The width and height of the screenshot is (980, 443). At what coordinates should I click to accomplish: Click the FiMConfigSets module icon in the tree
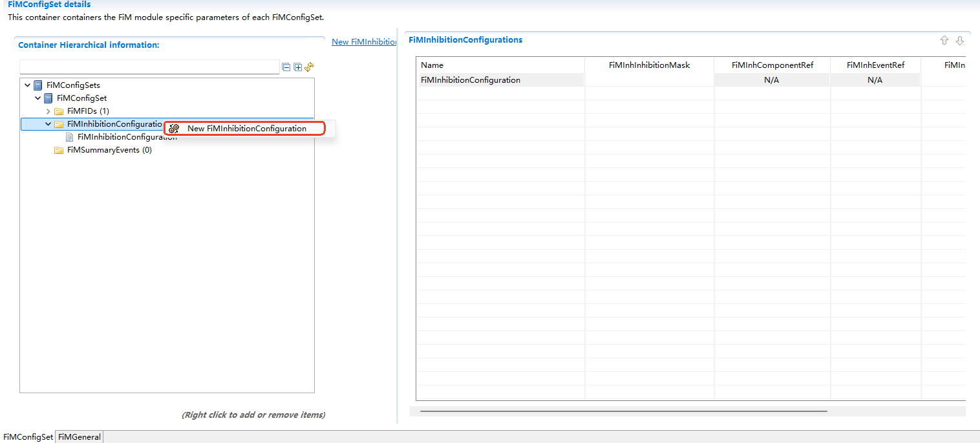pos(37,85)
